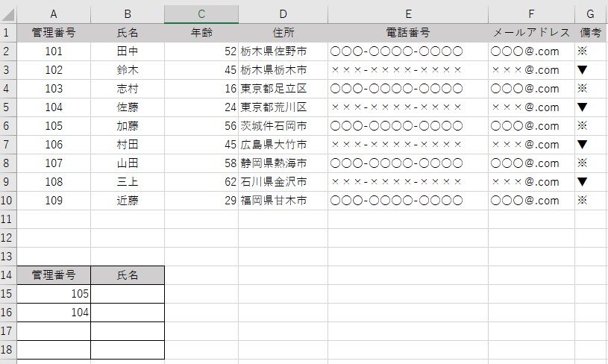This screenshot has height=364, width=608.
Task: Select name cell 三上
Action: click(x=128, y=182)
